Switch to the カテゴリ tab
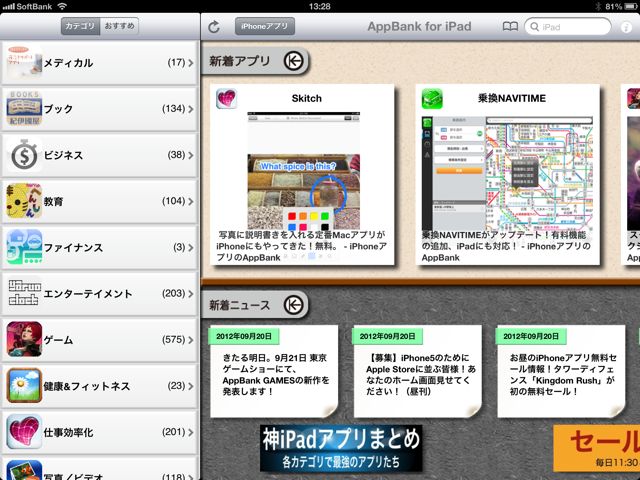This screenshot has height=480, width=640. click(x=80, y=26)
